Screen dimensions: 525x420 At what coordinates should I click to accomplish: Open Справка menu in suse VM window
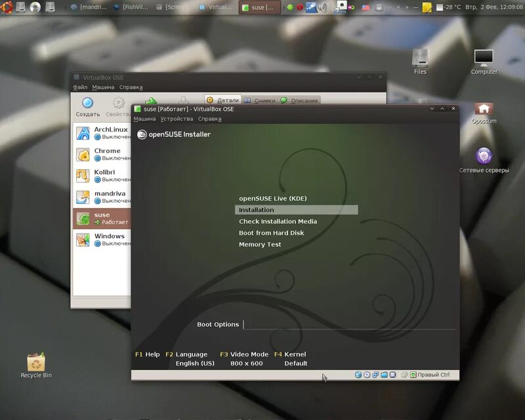click(209, 119)
